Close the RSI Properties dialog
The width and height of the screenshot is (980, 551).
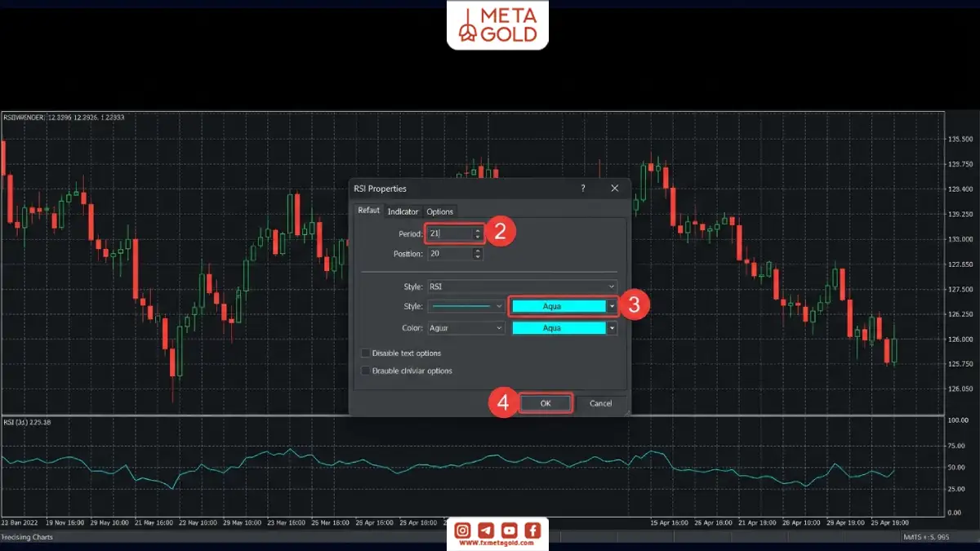(x=615, y=188)
